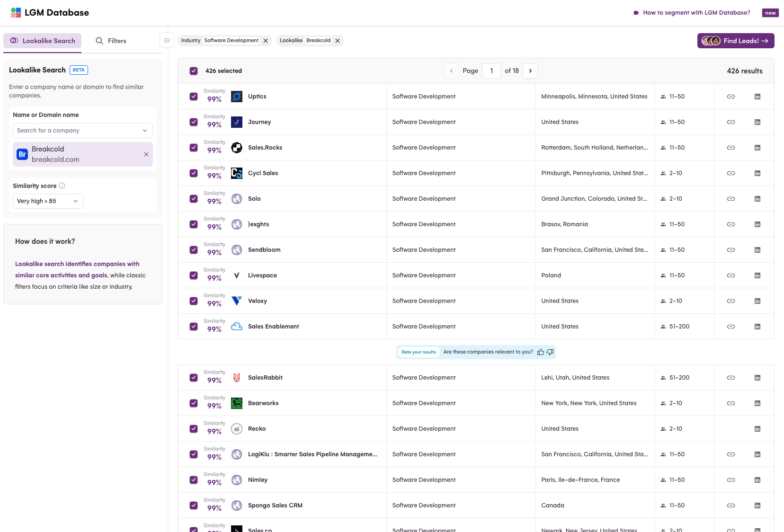Open website link for Uptics row
The width and height of the screenshot is (784, 532).
[x=731, y=97]
